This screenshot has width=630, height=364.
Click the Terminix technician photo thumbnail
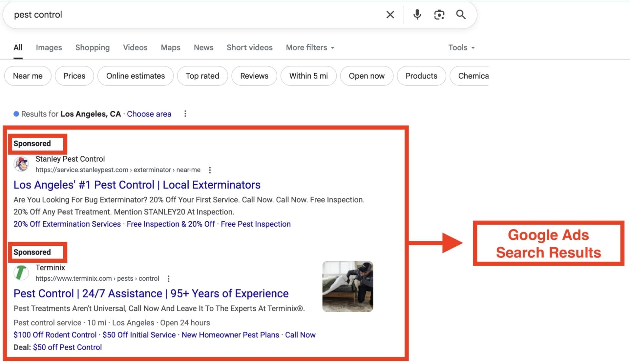(347, 286)
